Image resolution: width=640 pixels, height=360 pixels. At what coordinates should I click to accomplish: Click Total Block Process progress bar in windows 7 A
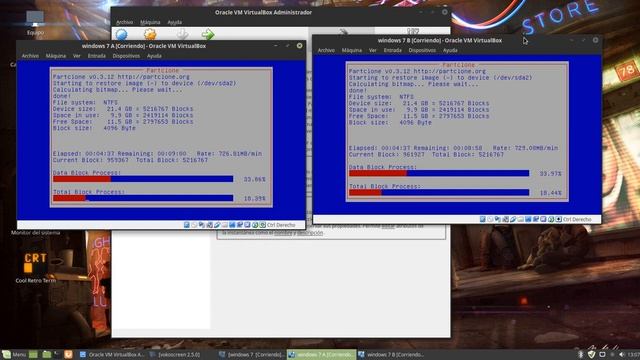pos(143,198)
